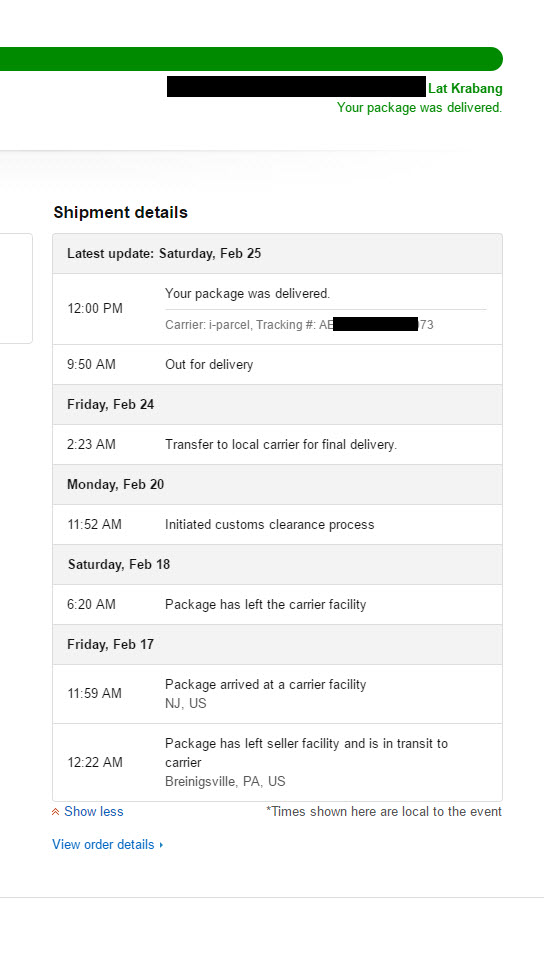Viewport: 544px width, 959px height.
Task: Select the 'Friday, Feb 24' date header
Action: (x=277, y=404)
